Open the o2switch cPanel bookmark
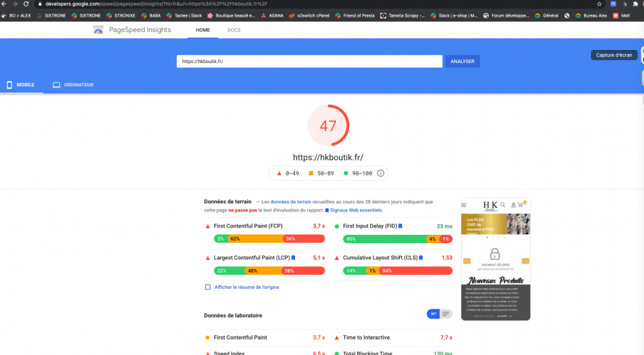This screenshot has height=355, width=644. [x=309, y=15]
